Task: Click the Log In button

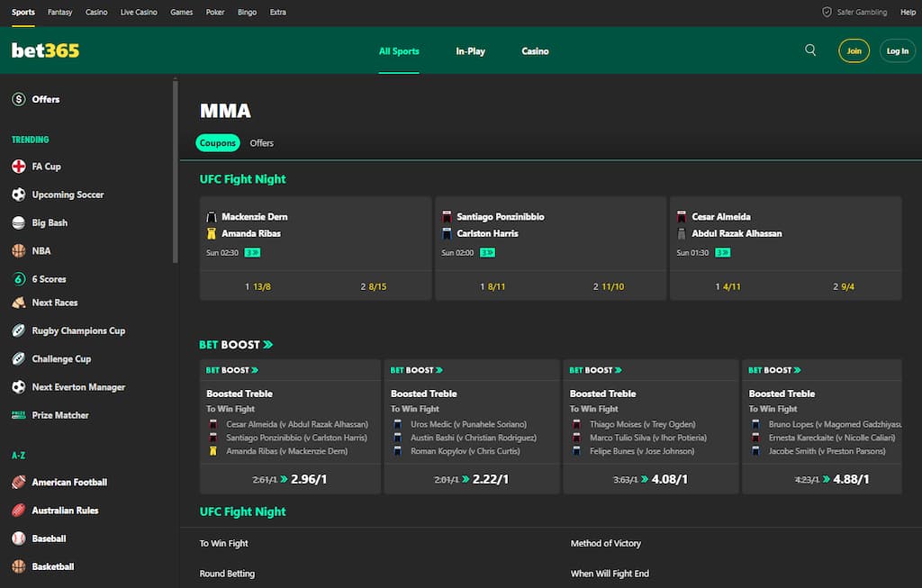Action: point(898,51)
